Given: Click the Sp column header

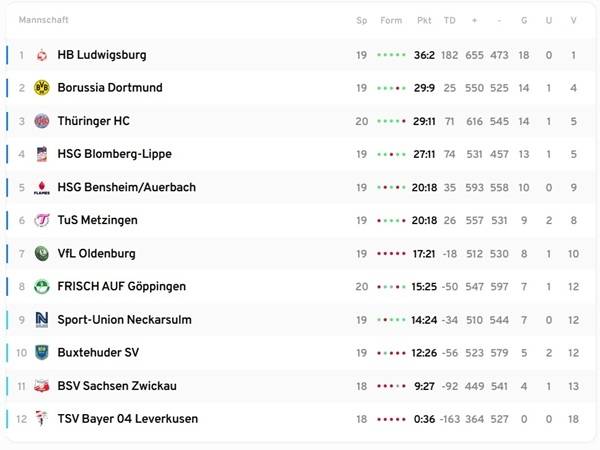Looking at the screenshot, I should 361,21.
